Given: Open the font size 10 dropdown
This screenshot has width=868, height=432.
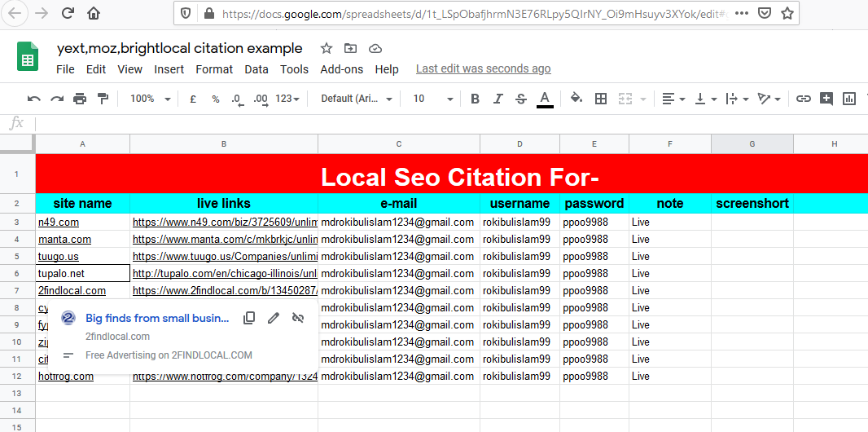Looking at the screenshot, I should click(432, 99).
